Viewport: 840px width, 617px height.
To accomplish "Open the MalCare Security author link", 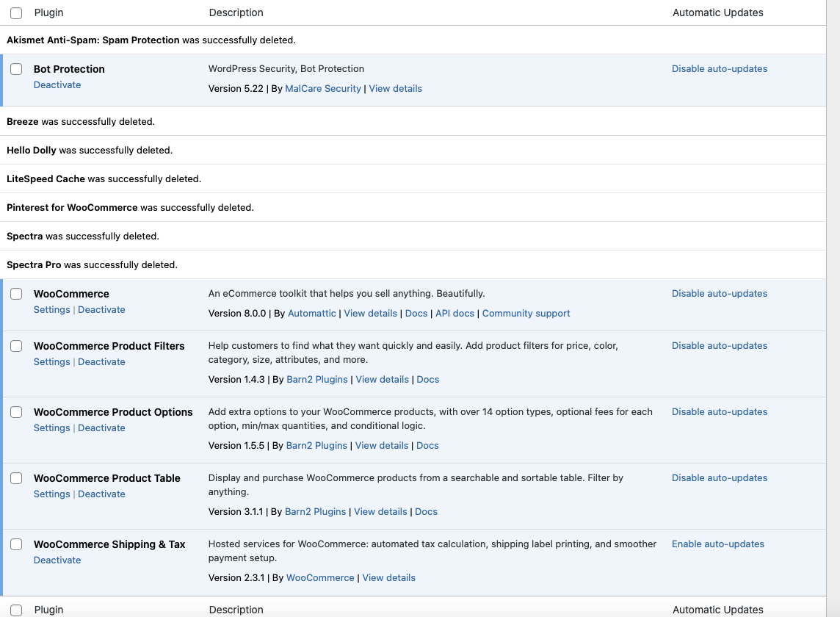I will pos(323,88).
